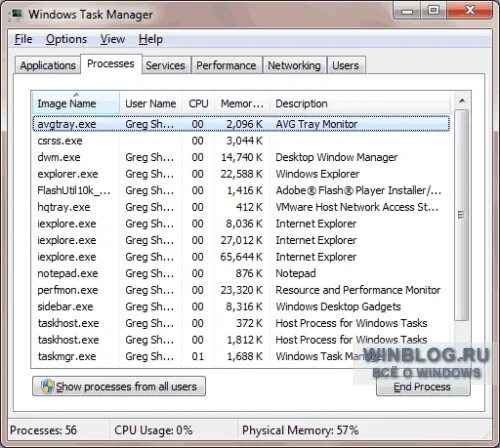Viewport: 500px width, 448px height.
Task: Sort by Description column header
Action: pyautogui.click(x=360, y=103)
